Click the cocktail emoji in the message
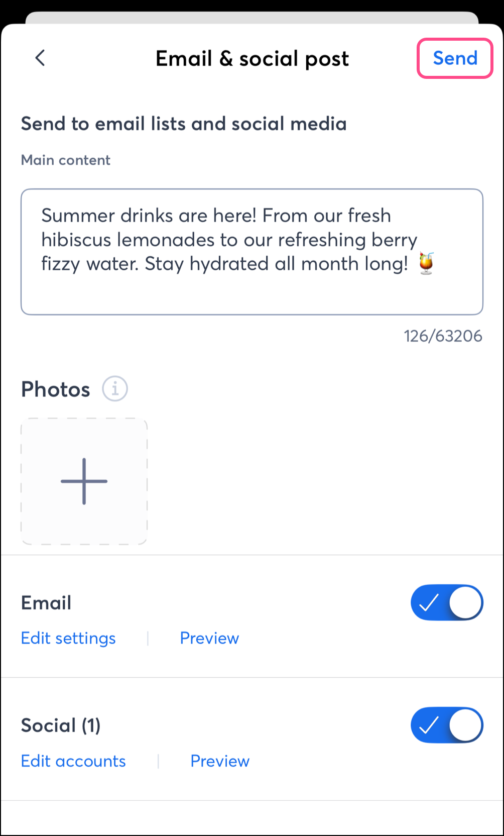This screenshot has height=836, width=504. tap(426, 263)
